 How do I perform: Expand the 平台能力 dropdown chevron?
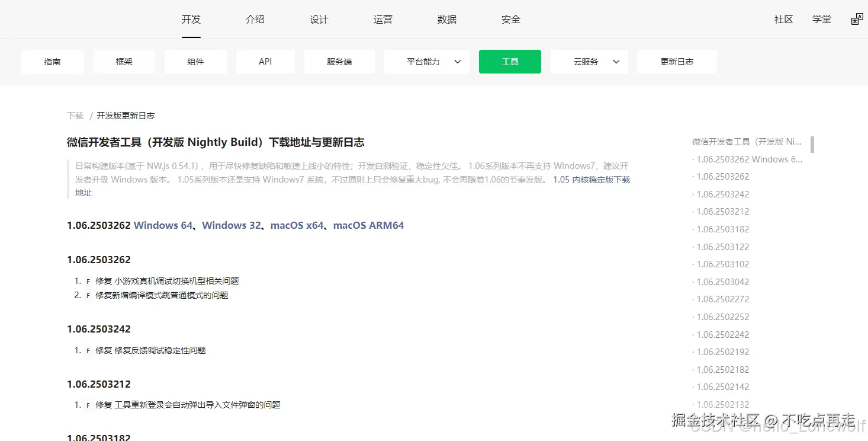[x=458, y=62]
